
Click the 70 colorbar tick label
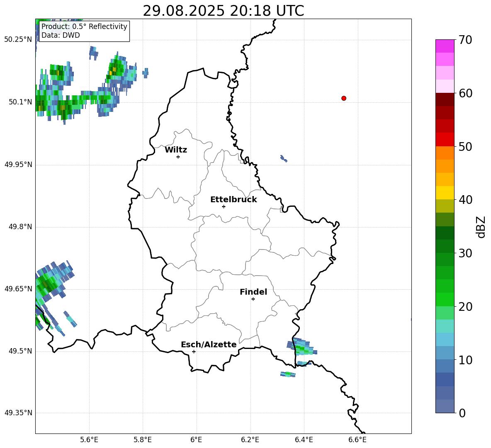[x=465, y=40]
